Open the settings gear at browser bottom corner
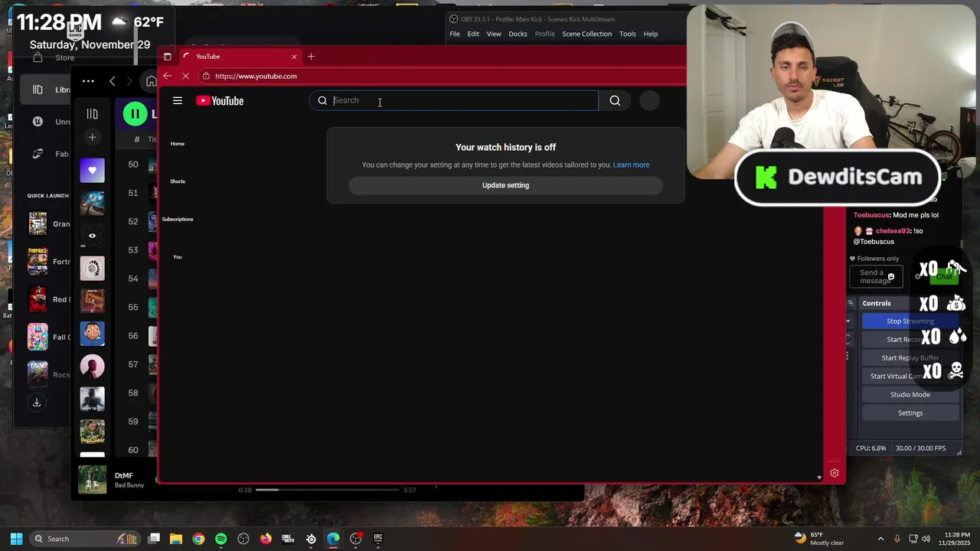 (835, 473)
